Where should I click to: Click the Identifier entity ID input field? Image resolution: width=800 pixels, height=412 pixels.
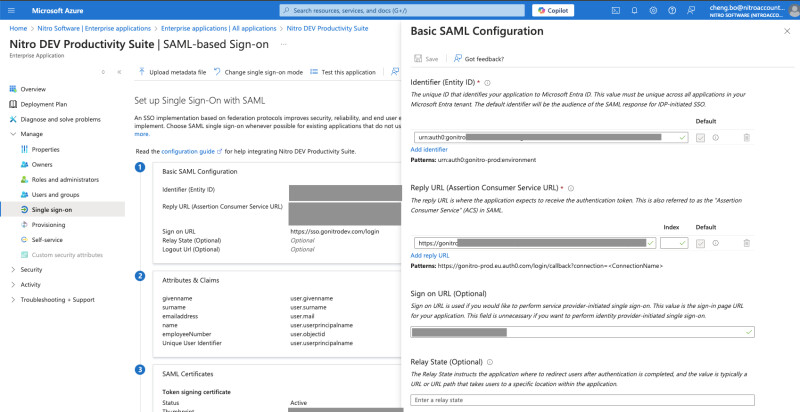point(551,137)
